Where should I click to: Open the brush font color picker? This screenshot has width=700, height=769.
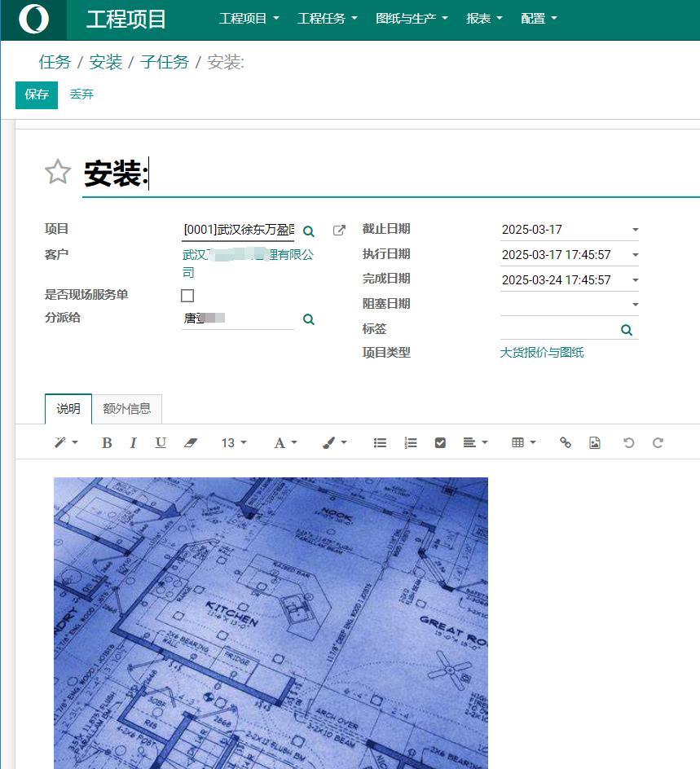(x=334, y=442)
